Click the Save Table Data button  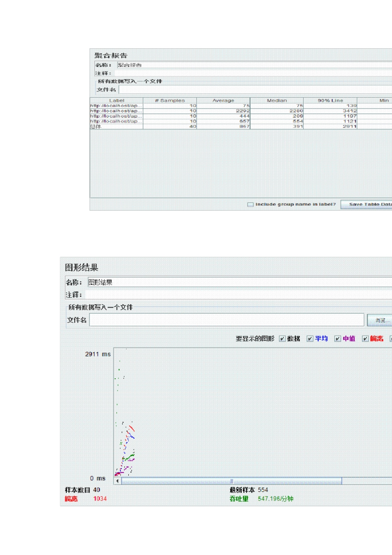point(366,204)
